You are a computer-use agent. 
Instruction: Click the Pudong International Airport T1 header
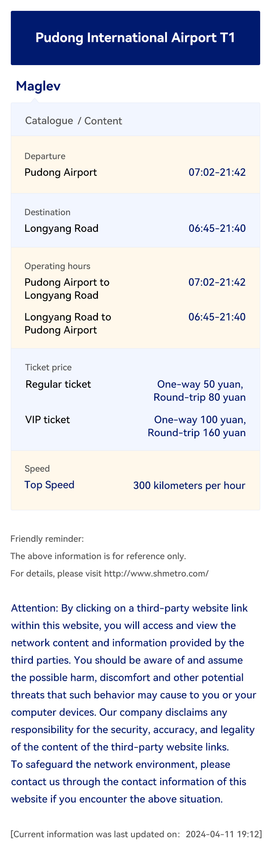[135, 38]
